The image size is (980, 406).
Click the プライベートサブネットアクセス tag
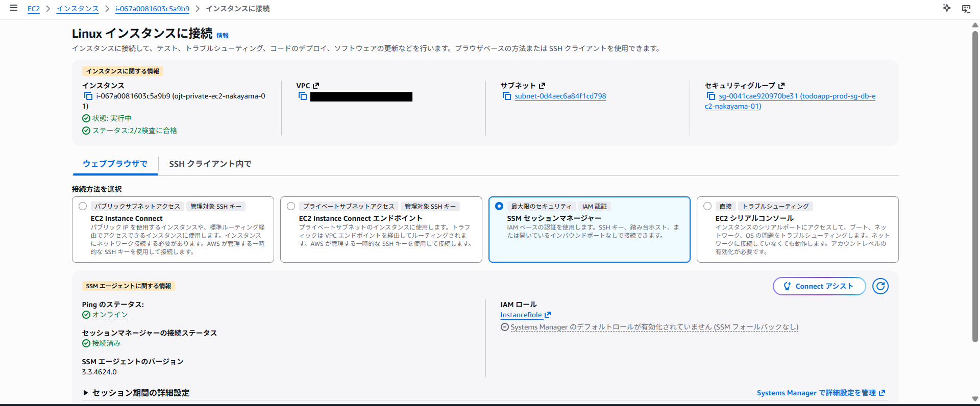[349, 206]
